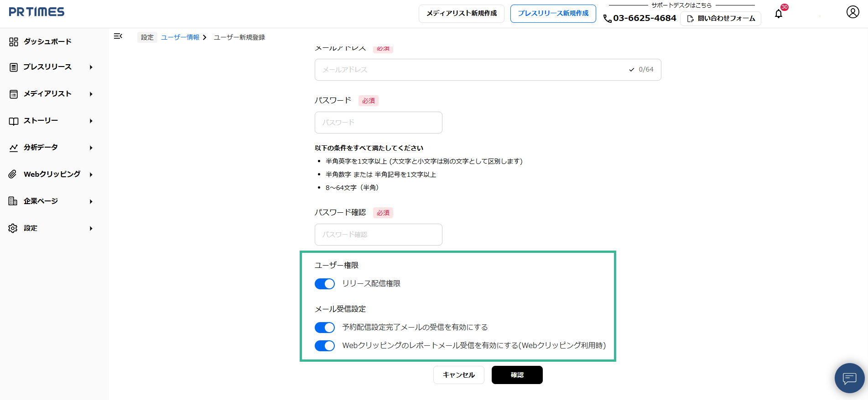Expand the ストーリー submenu arrow
Viewport: 868px width, 400px height.
click(91, 121)
